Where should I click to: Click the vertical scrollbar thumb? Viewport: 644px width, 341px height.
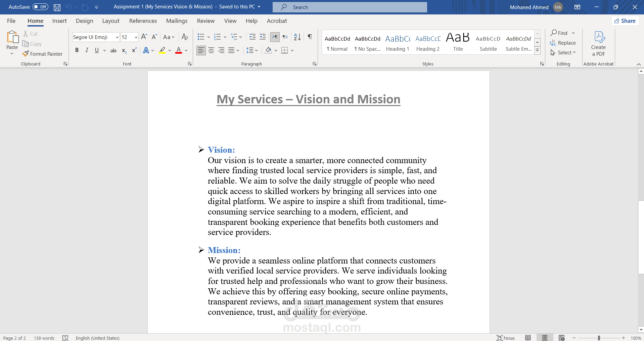click(x=641, y=237)
